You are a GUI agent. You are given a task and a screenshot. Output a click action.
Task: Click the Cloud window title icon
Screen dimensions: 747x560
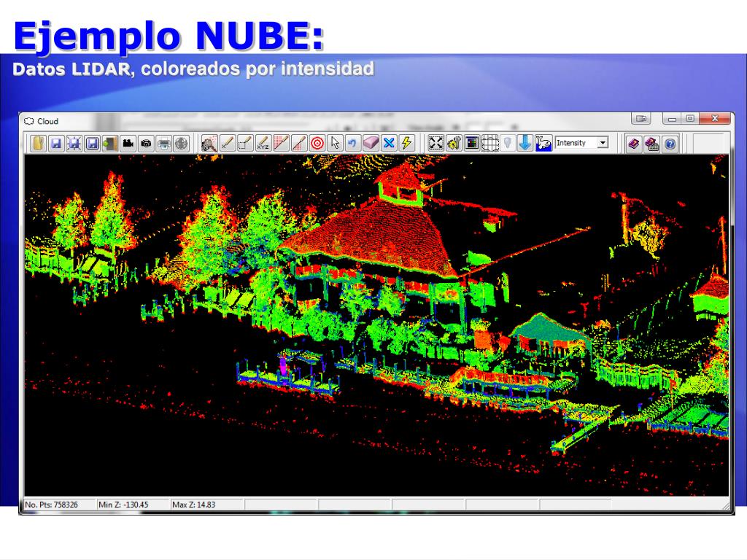click(29, 121)
